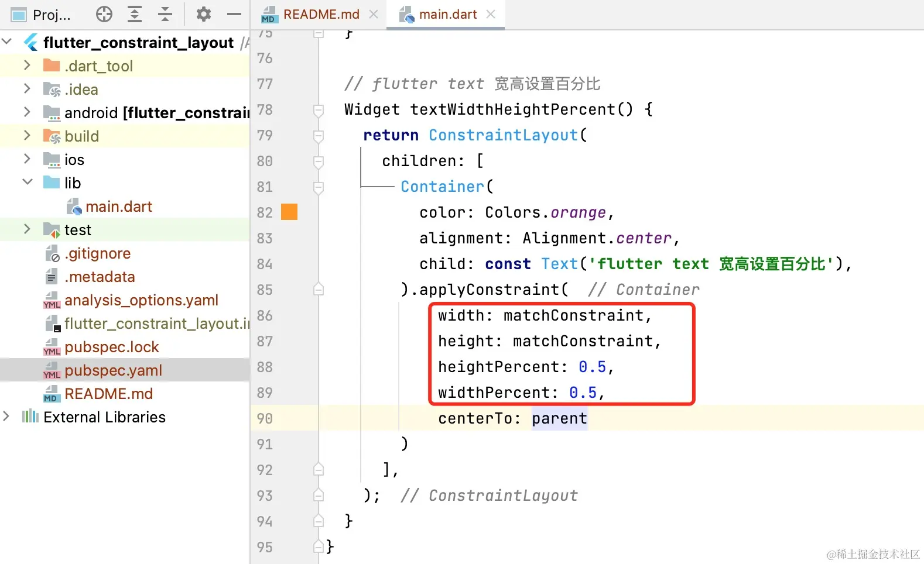This screenshot has width=924, height=564.
Task: Expand the android folder
Action: [27, 112]
